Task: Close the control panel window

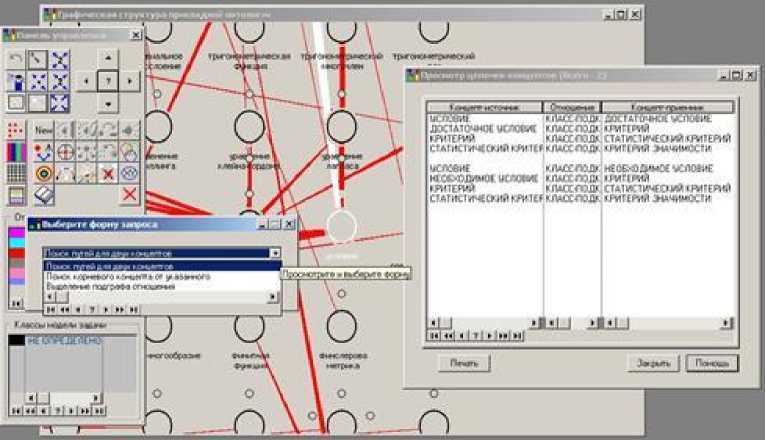Action: click(x=136, y=35)
